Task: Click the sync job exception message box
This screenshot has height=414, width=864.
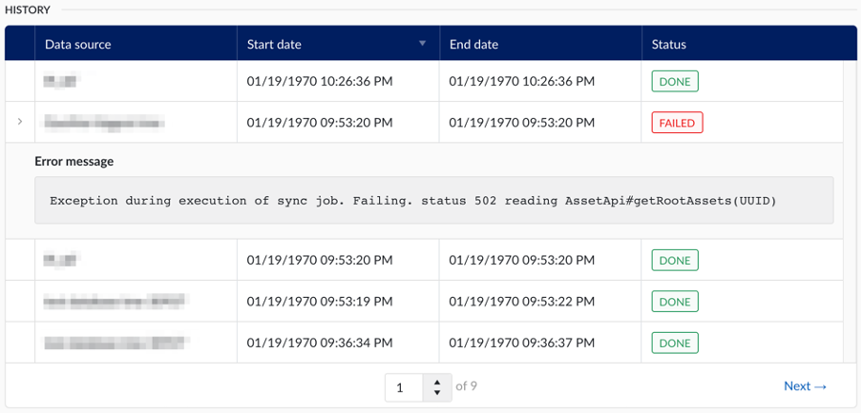Action: (x=433, y=200)
